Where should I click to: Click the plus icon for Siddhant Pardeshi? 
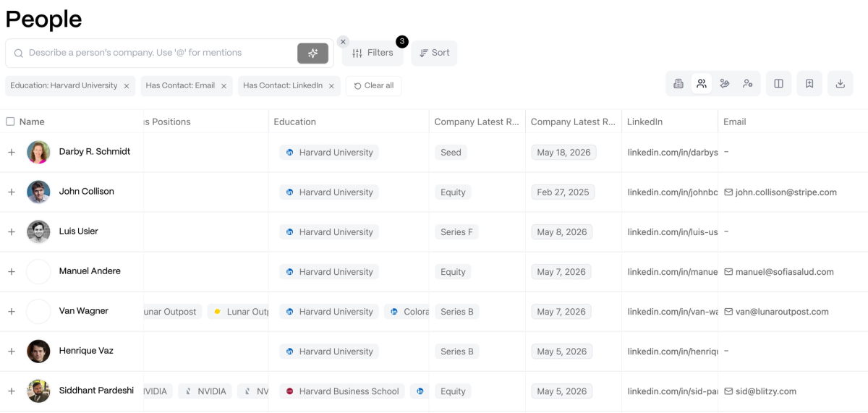point(12,391)
